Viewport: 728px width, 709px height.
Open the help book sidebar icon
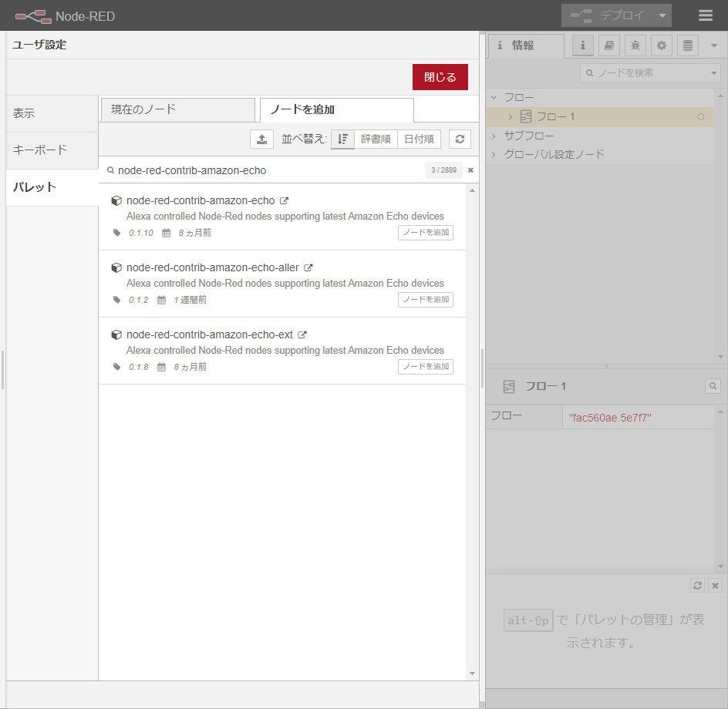coord(609,45)
